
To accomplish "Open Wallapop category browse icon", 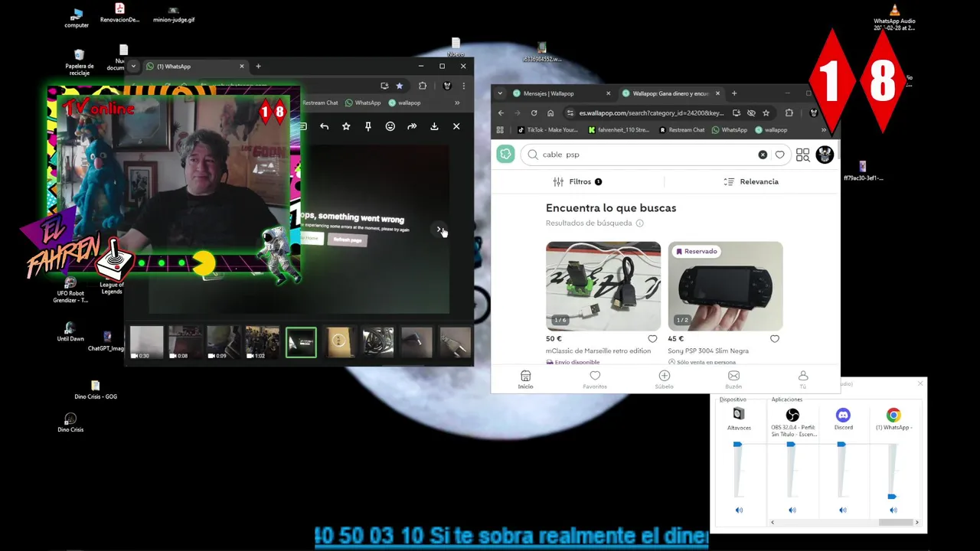I will pyautogui.click(x=802, y=155).
